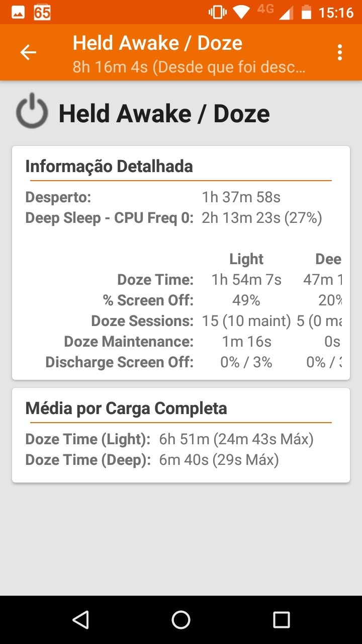Tap the Doze Sessions row label
Screen dimensions: 362x644
tap(142, 321)
